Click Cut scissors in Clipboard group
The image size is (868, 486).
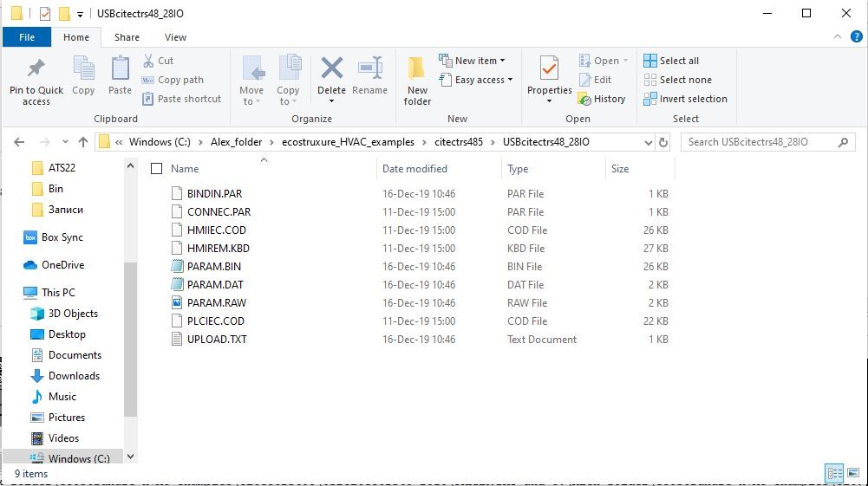(148, 61)
